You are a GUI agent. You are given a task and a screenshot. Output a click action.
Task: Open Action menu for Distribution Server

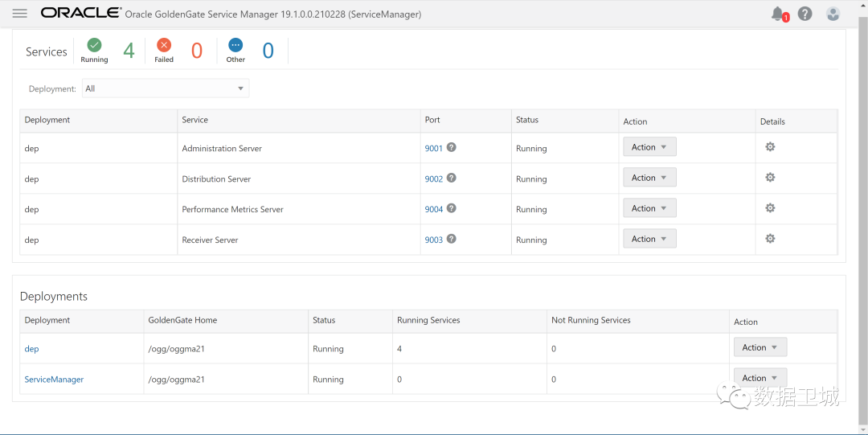tap(649, 178)
